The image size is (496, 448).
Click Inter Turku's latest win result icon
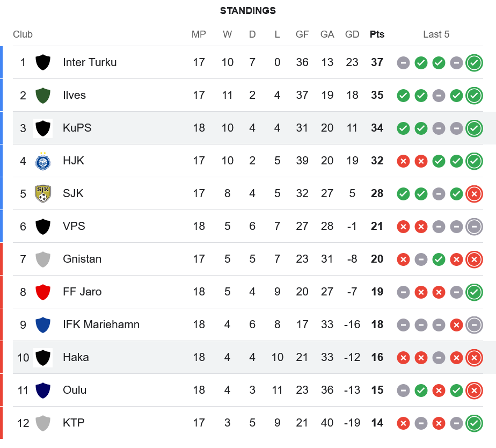pyautogui.click(x=474, y=62)
